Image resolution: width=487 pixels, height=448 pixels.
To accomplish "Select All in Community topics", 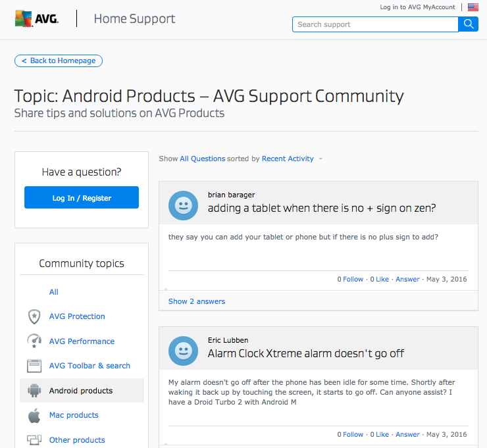I will [x=54, y=292].
